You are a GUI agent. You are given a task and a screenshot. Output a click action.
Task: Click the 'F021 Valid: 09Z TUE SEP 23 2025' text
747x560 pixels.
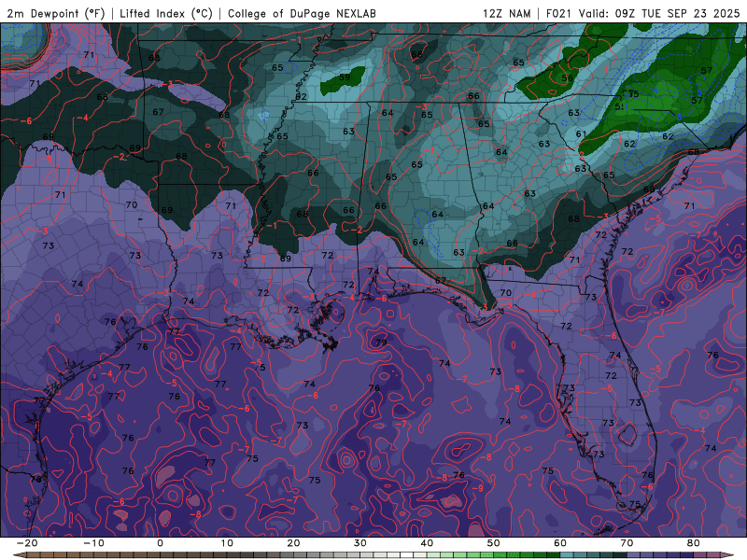(x=642, y=14)
